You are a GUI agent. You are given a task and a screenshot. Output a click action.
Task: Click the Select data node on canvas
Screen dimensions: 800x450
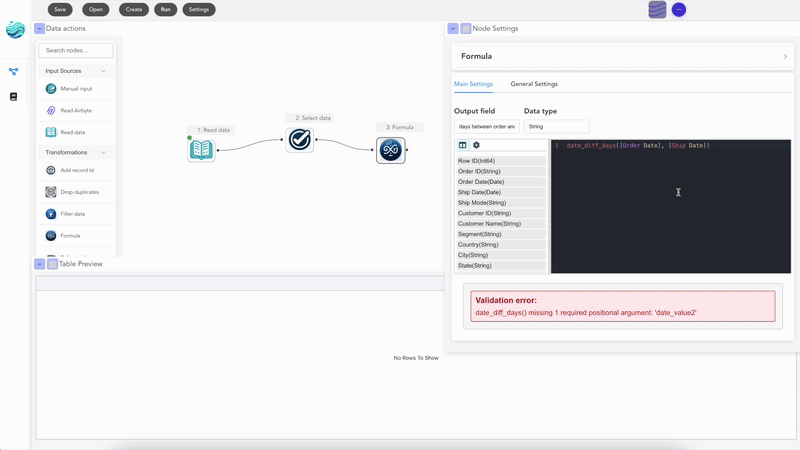click(x=300, y=139)
